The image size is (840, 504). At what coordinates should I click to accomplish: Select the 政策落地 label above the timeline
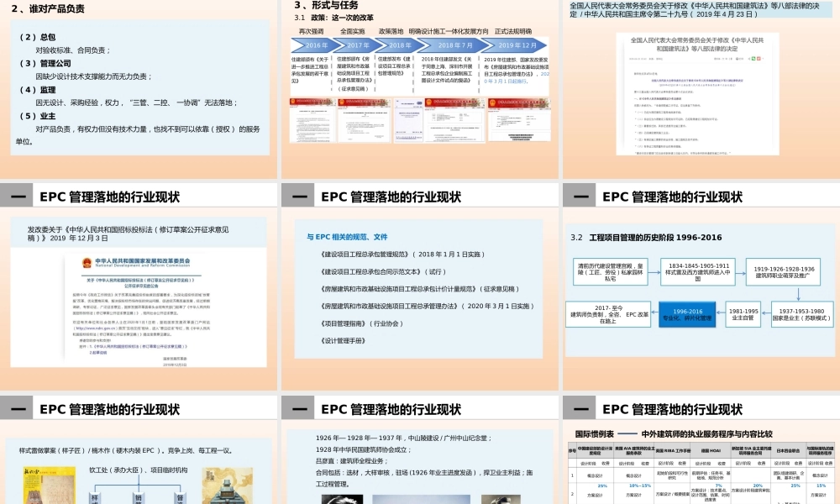tap(391, 31)
